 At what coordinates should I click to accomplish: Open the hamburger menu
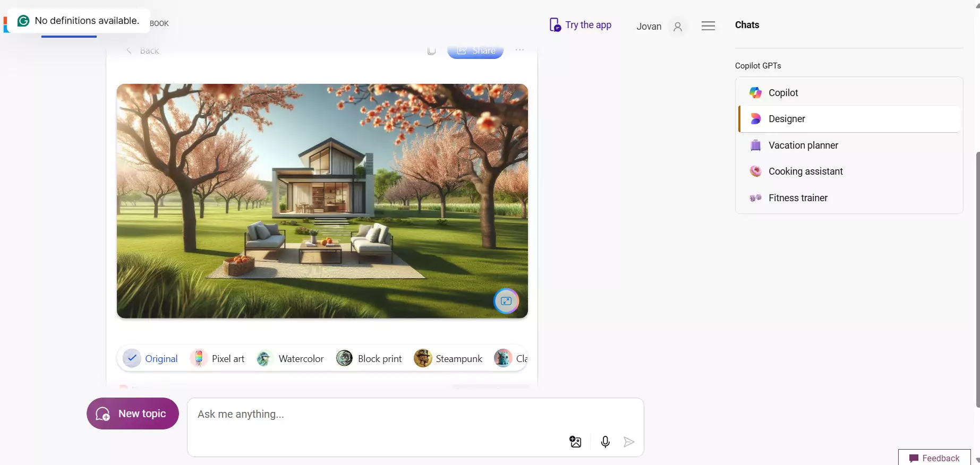click(708, 26)
